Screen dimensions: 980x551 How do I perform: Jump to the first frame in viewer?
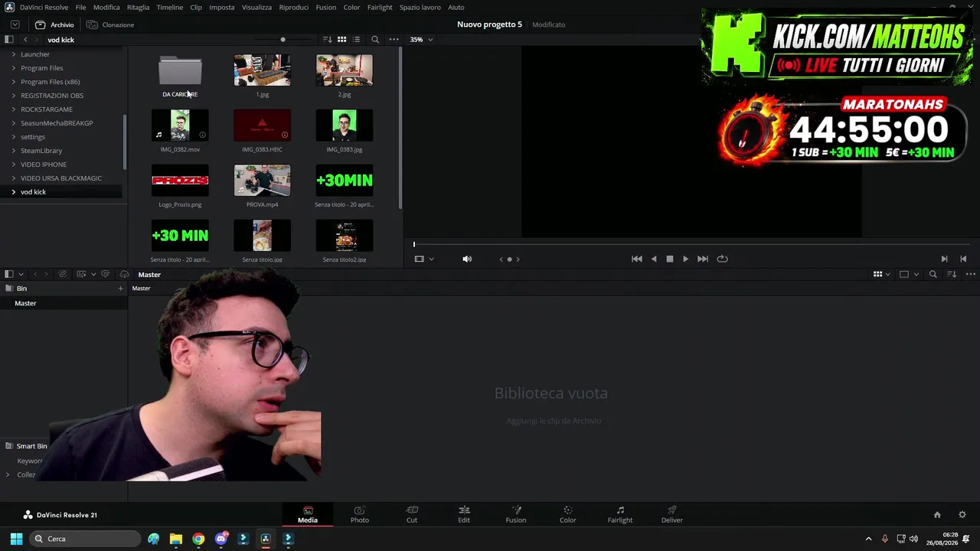636,259
